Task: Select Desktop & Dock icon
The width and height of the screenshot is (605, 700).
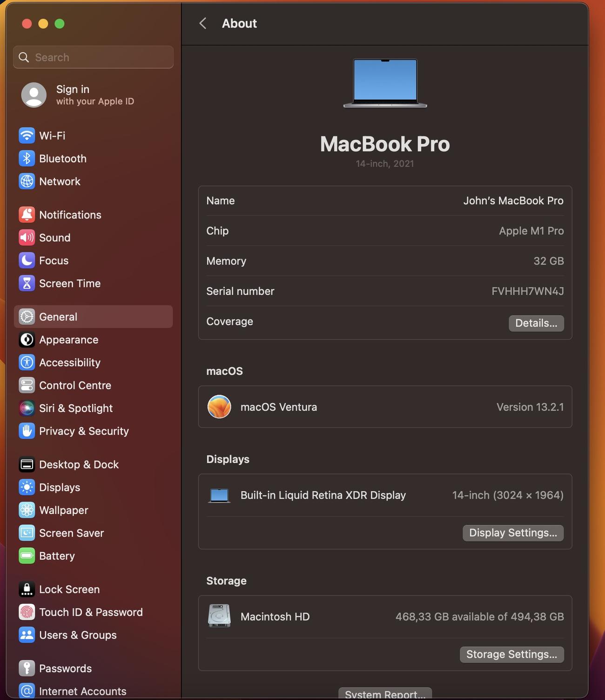Action: point(27,464)
